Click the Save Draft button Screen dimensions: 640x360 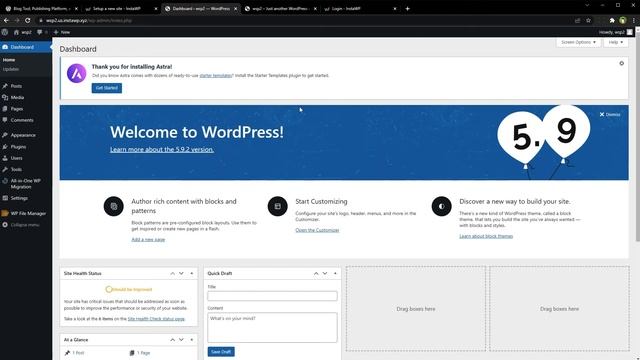[221, 352]
